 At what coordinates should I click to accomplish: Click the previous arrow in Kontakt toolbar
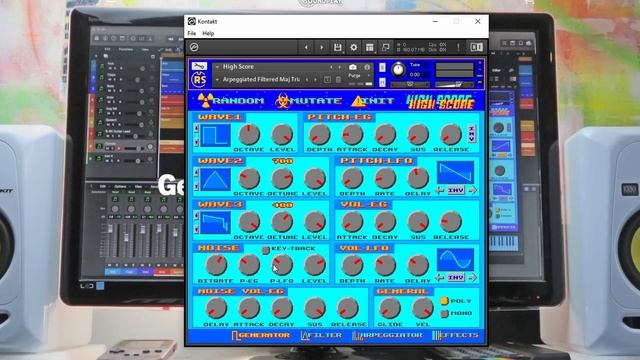[306, 47]
